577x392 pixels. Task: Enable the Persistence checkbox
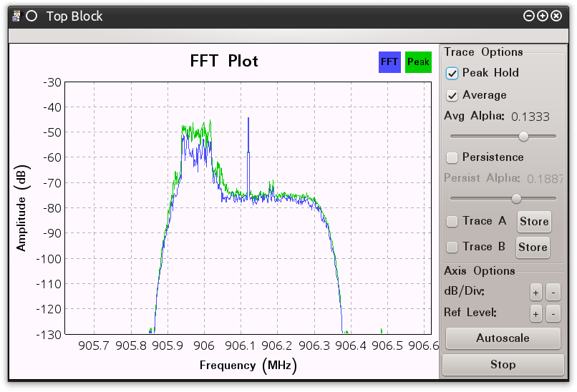tap(452, 157)
